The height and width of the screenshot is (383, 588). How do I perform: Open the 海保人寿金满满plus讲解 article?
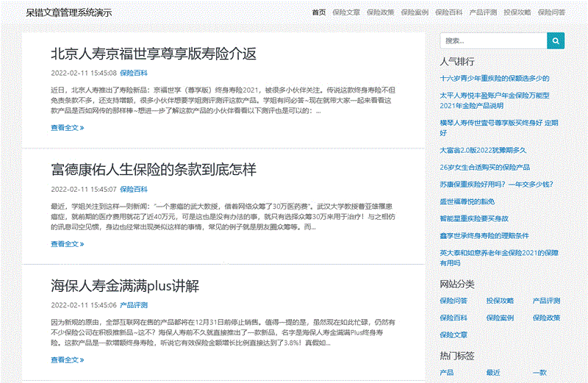point(125,286)
